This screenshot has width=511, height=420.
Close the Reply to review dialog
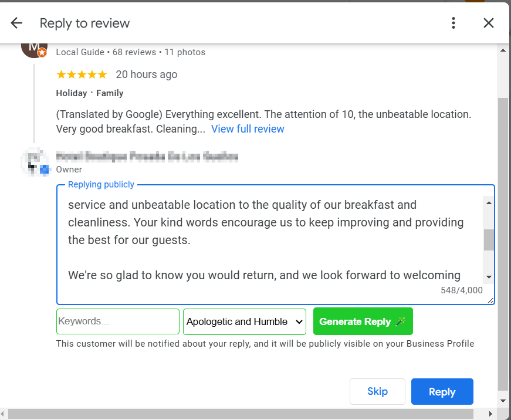[488, 23]
